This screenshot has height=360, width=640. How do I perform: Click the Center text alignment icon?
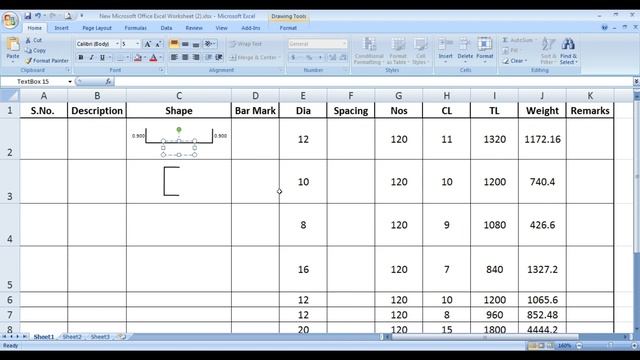pos(185,57)
